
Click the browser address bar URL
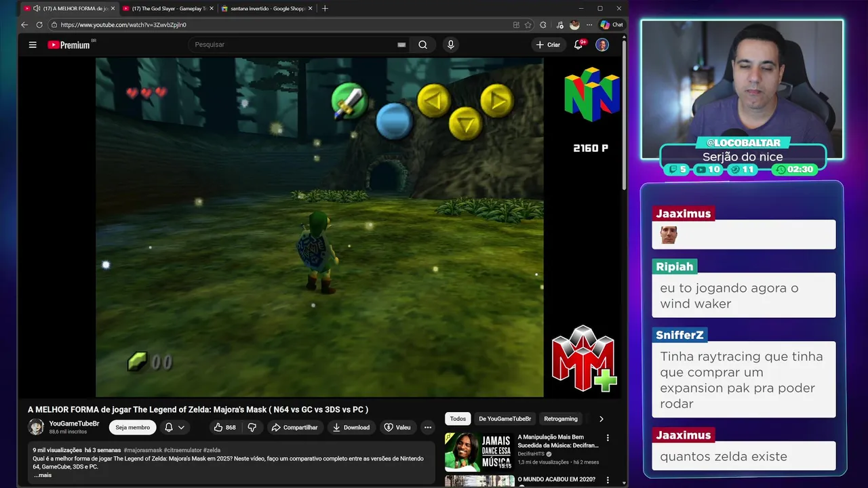coord(123,25)
